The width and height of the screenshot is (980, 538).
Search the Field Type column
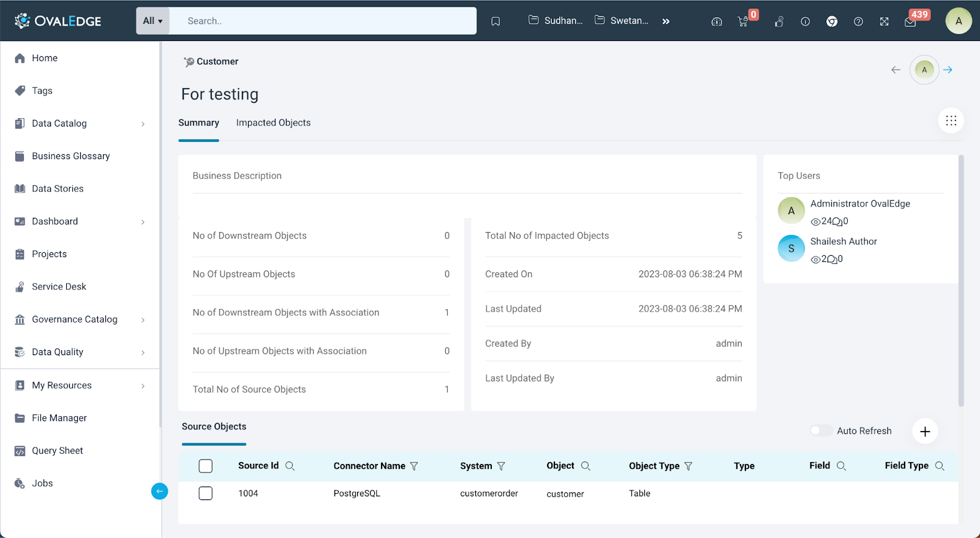click(940, 466)
